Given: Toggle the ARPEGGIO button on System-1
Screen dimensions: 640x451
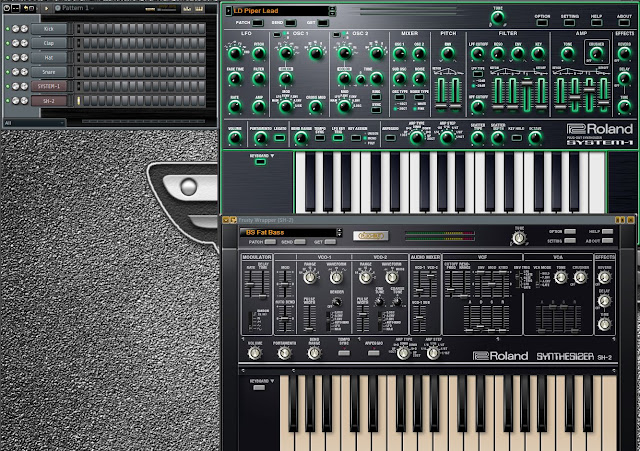Looking at the screenshot, I should point(390,138).
